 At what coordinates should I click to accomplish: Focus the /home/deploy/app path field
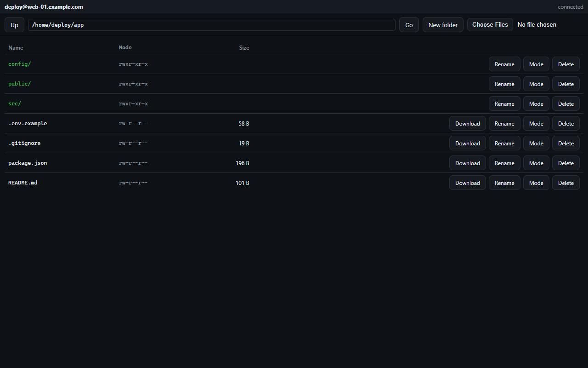coord(212,25)
